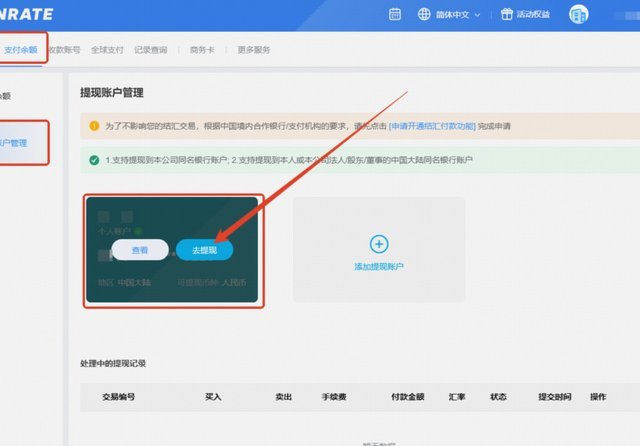Click the 添加提现账户 link
Image resolution: width=640 pixels, height=446 pixels.
tap(379, 267)
